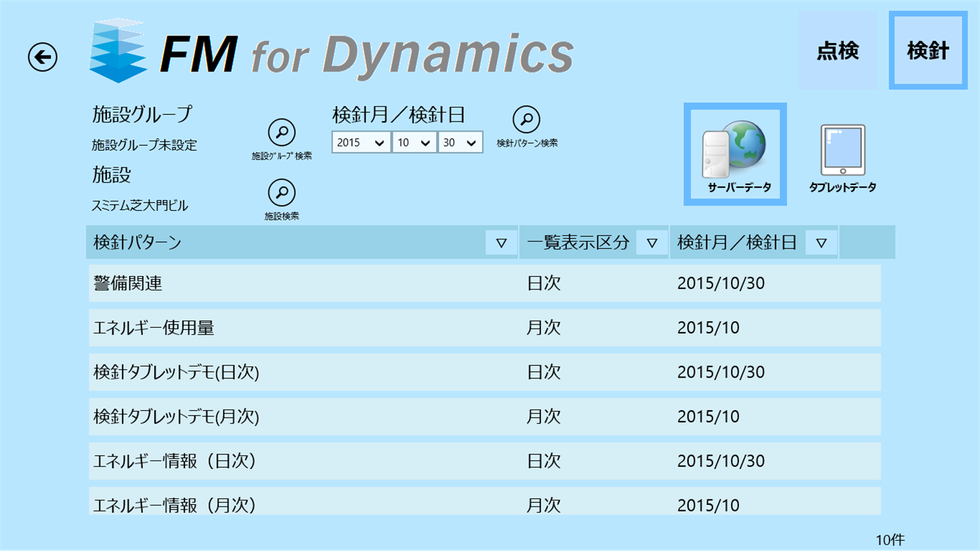Select エネルギー情報(月次) row
This screenshot has height=551, width=980.
tap(485, 501)
